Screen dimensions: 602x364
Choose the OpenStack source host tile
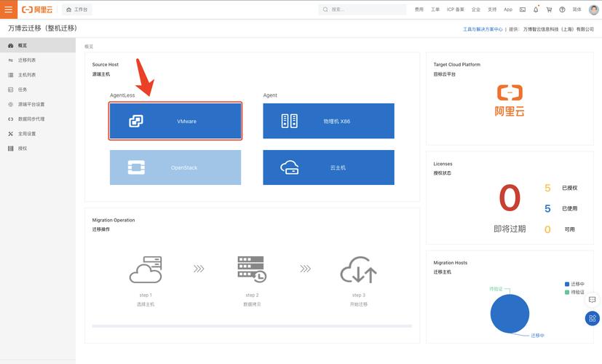click(x=175, y=167)
